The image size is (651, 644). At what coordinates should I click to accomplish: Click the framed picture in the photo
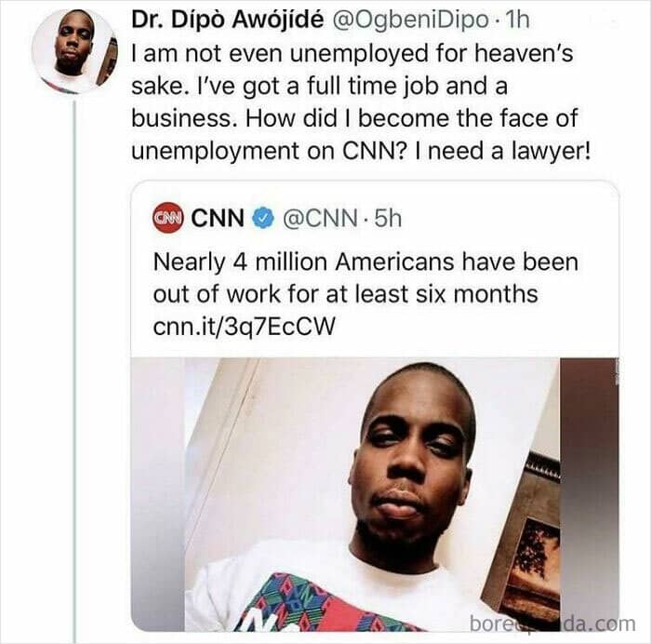524,538
